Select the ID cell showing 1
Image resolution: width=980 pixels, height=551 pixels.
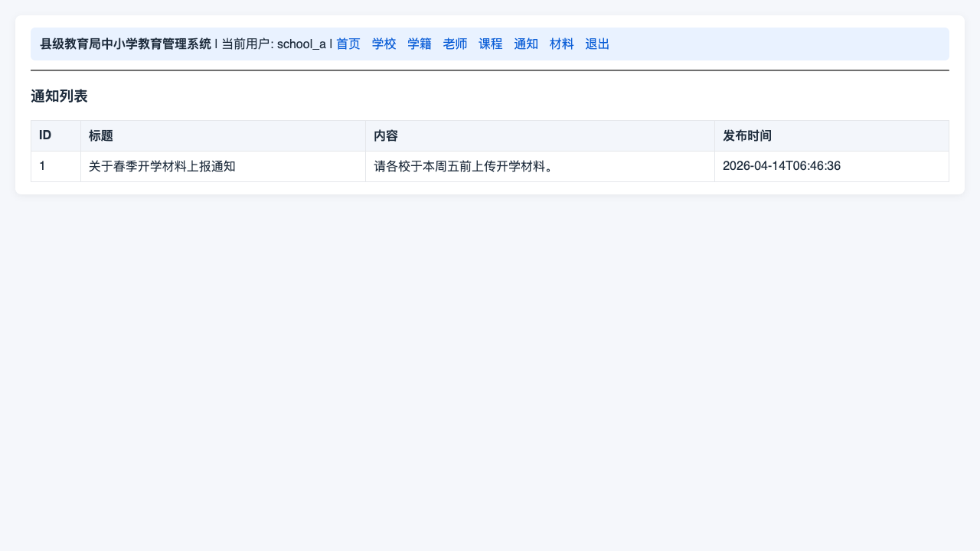point(56,166)
